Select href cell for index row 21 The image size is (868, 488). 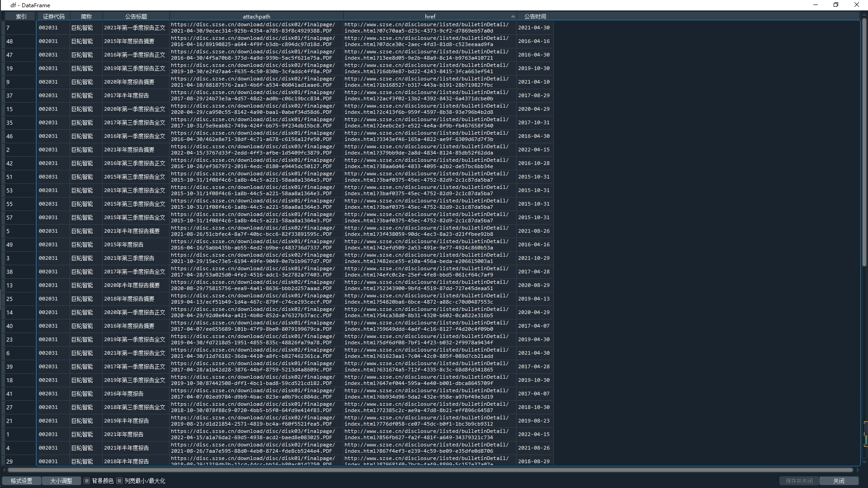[430, 421]
